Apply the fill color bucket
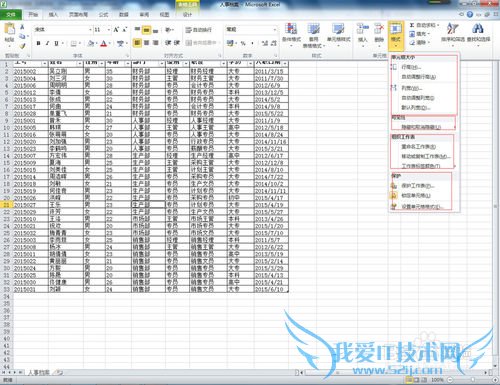Image resolution: width=500 pixels, height=385 pixels. [90, 43]
